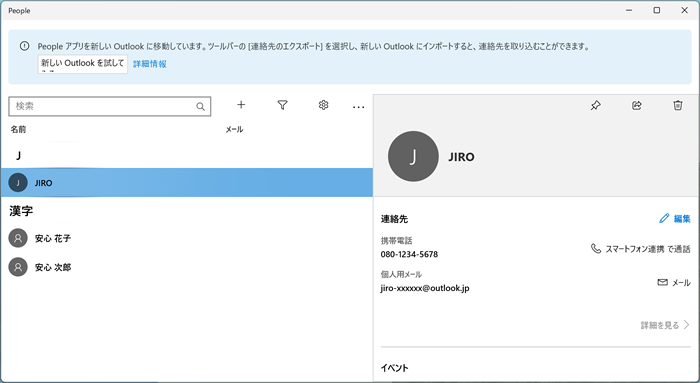
Task: Click the イベント section heading
Action: (x=394, y=368)
